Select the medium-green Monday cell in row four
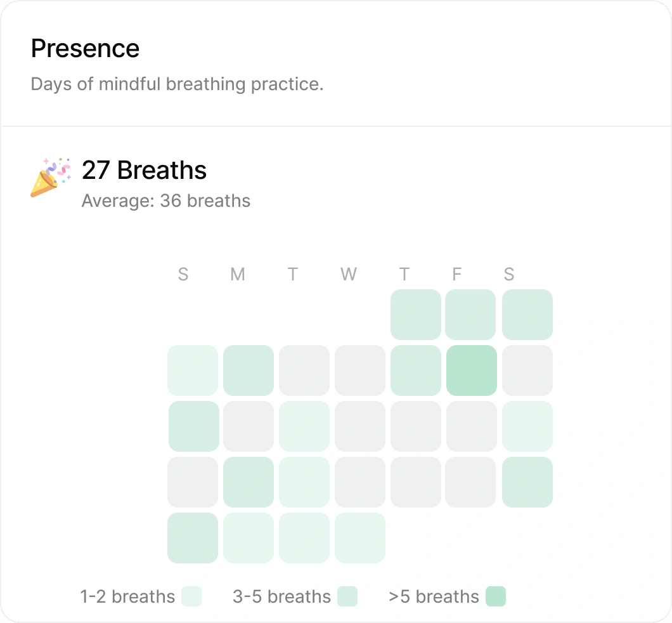672x623 pixels. (249, 482)
